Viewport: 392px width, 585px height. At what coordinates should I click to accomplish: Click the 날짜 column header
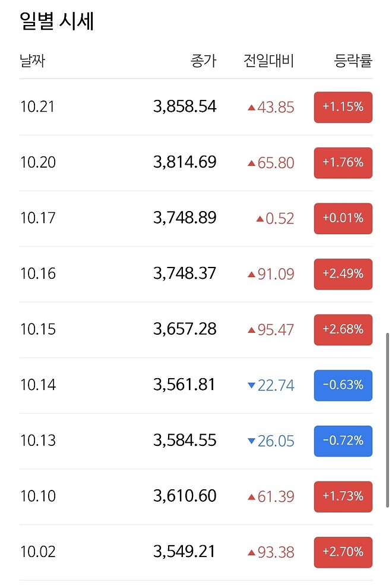click(32, 60)
